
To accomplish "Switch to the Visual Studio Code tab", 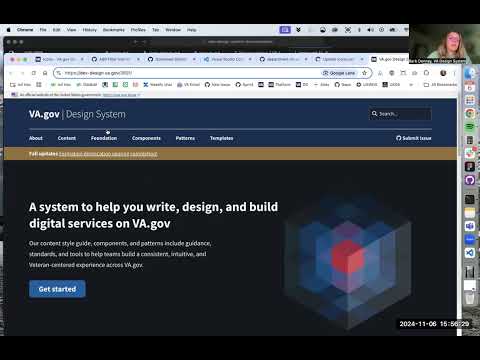I will [227, 59].
